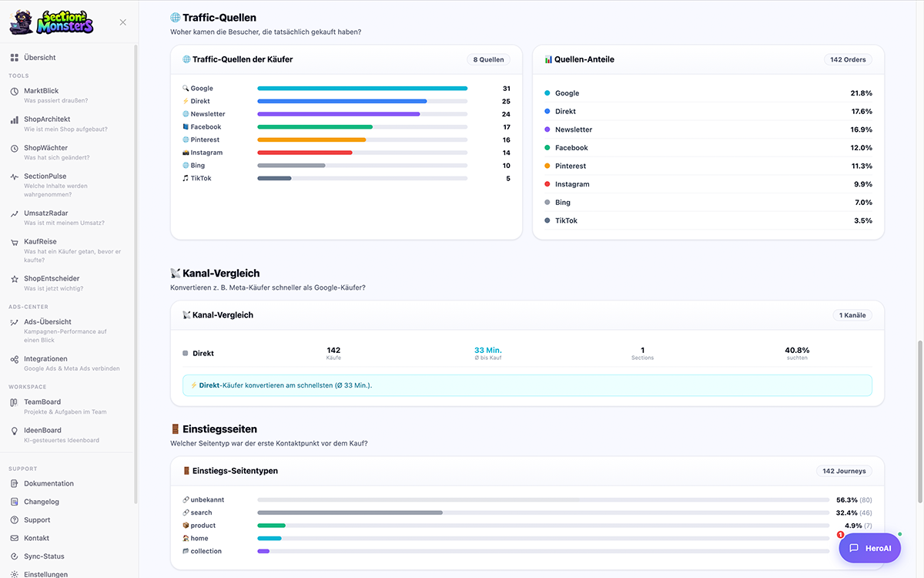The height and width of the screenshot is (578, 924).
Task: Click the Section Monsters logo
Action: tap(52, 22)
